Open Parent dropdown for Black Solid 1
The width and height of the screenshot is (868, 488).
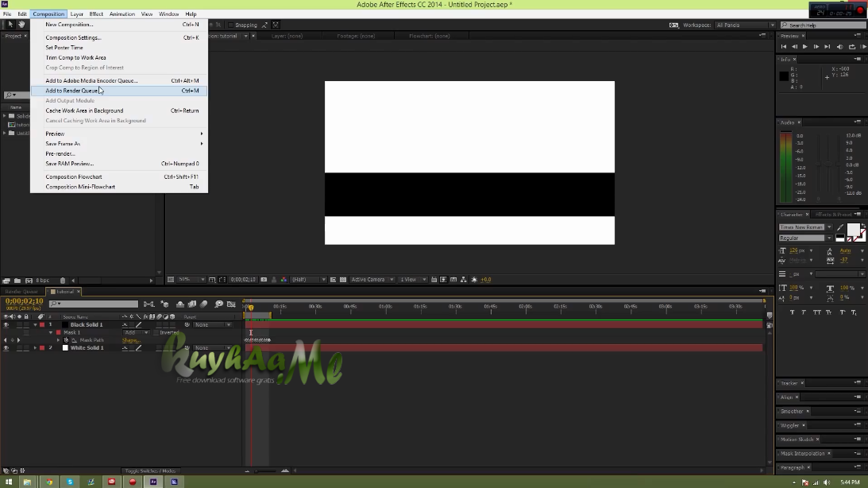pos(212,324)
